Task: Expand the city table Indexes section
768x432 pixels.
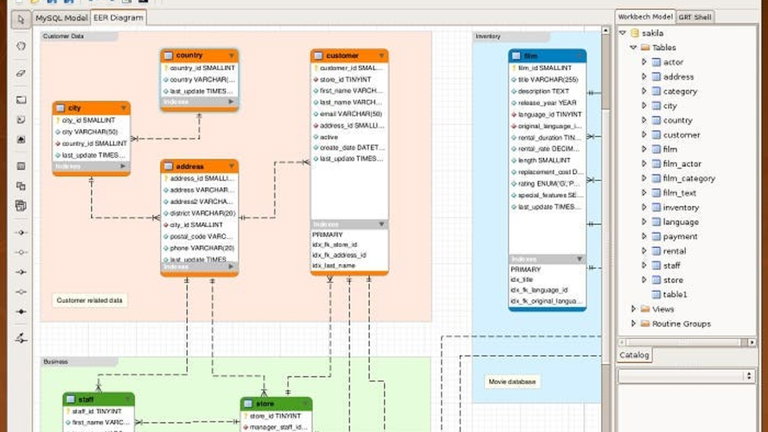Action: point(123,167)
